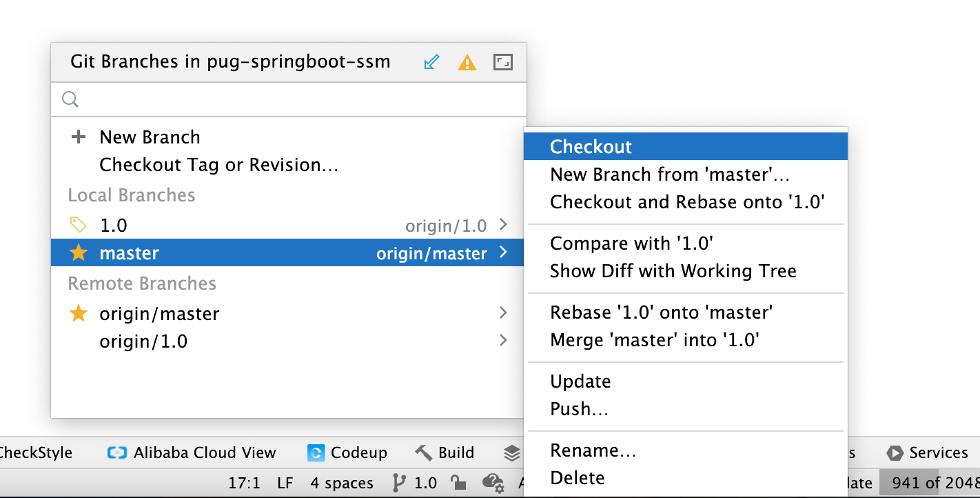Expand the submenu arrow for local master
This screenshot has height=498, width=980.
tap(503, 252)
